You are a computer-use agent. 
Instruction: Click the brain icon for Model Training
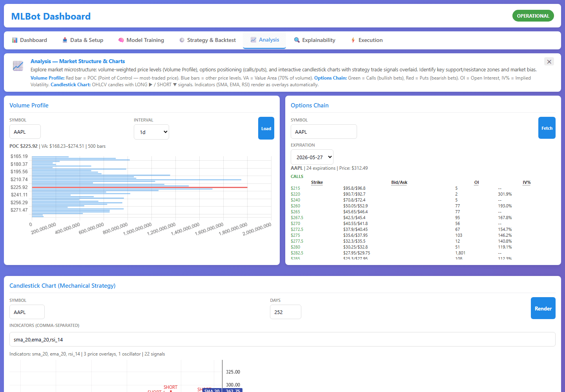(x=121, y=40)
